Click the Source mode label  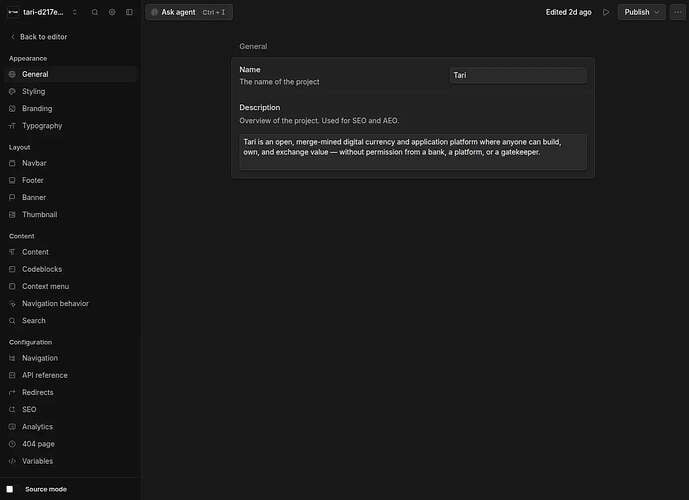pyautogui.click(x=46, y=489)
